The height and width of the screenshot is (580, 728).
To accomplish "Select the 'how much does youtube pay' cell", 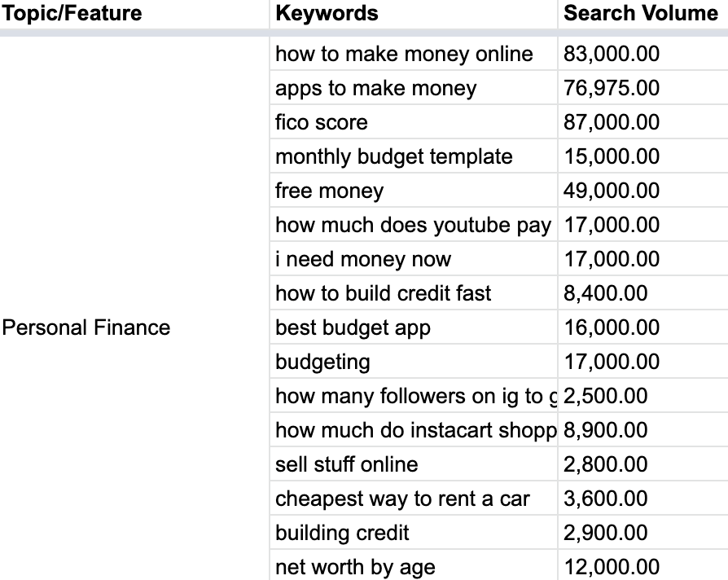I will [413, 226].
